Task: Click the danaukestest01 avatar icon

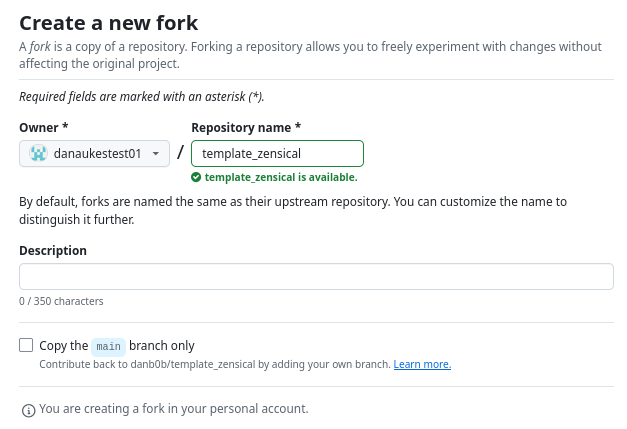Action: [x=38, y=154]
